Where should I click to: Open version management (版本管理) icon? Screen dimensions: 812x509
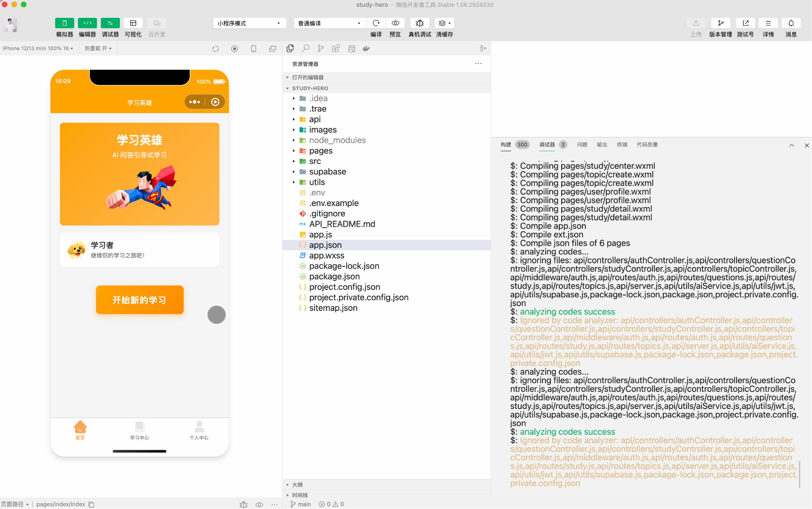(x=720, y=23)
